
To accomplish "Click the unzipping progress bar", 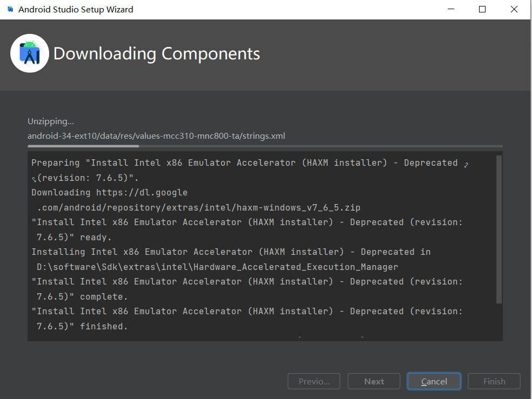I will tap(265, 146).
